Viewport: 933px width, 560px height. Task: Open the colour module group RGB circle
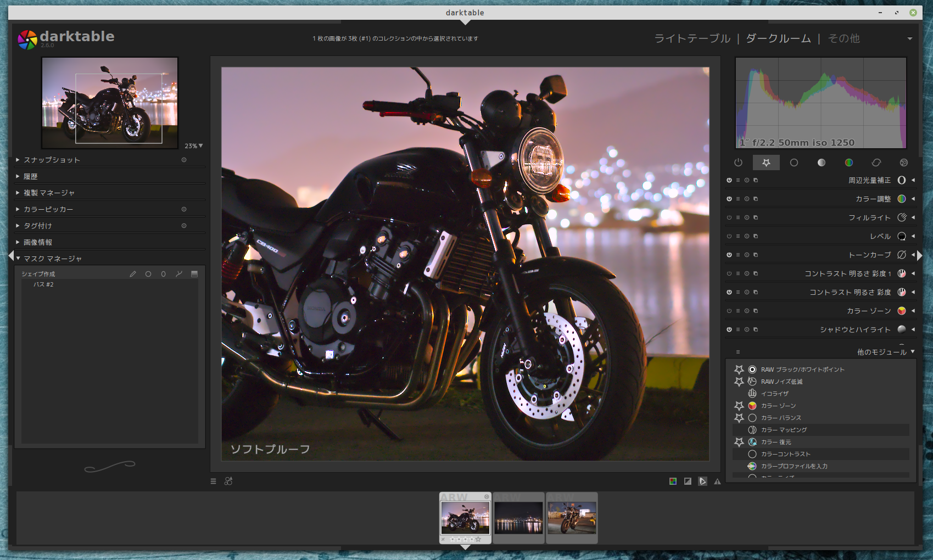848,163
